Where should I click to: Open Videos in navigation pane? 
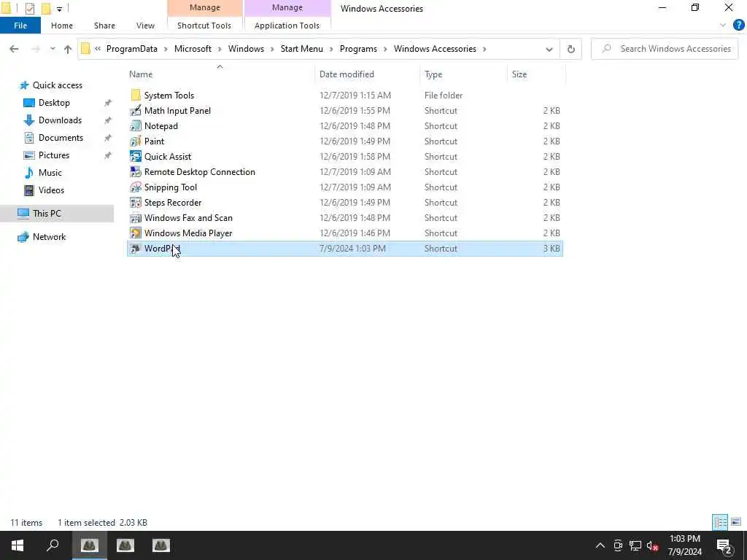(x=51, y=190)
